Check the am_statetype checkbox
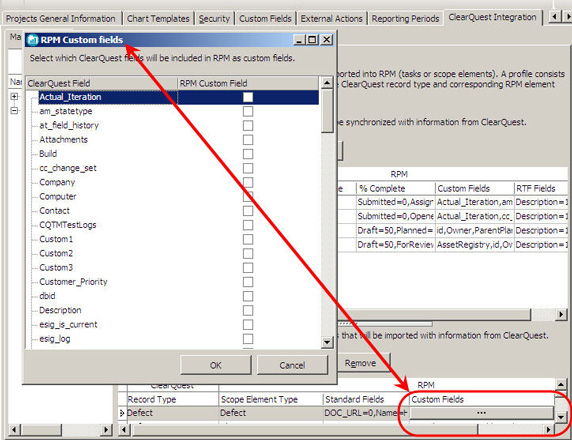This screenshot has height=440, width=572. pos(248,111)
